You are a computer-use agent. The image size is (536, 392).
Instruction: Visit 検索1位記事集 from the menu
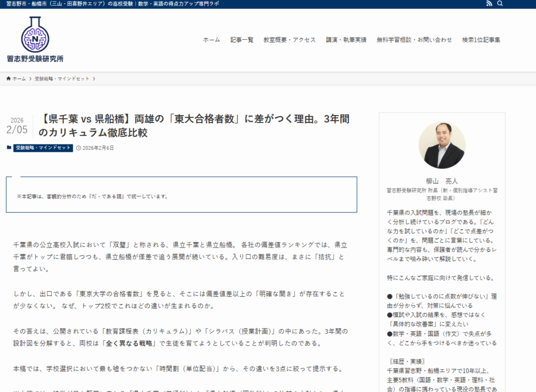[481, 40]
